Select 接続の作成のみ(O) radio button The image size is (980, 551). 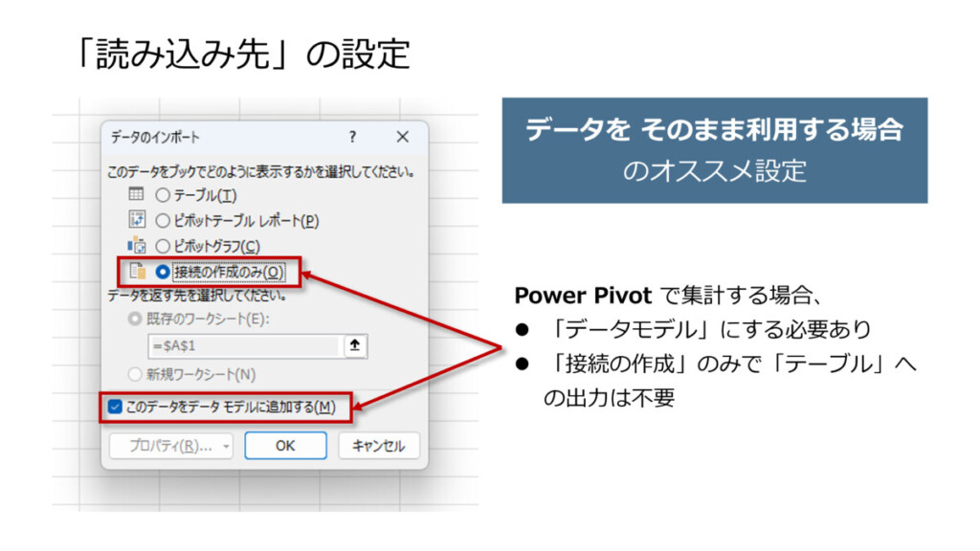163,272
